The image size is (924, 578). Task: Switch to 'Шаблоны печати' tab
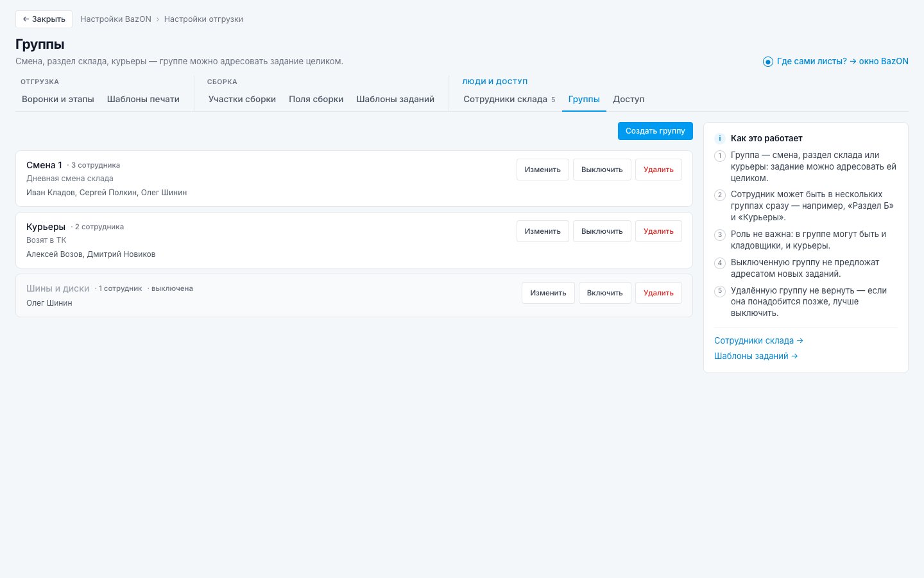coord(143,99)
